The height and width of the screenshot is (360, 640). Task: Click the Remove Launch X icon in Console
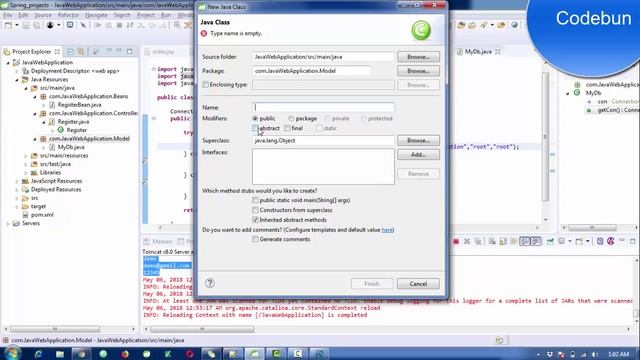(x=467, y=242)
